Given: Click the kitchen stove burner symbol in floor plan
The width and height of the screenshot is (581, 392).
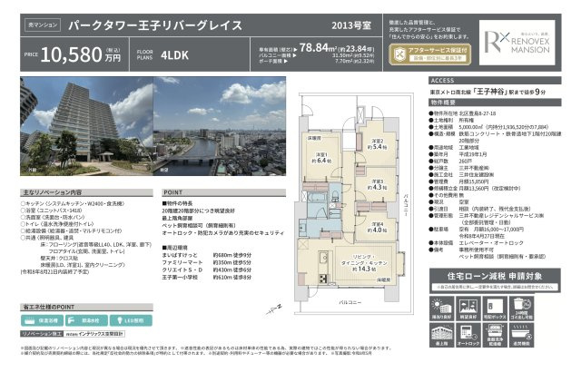Looking at the screenshot, I should (x=323, y=278).
